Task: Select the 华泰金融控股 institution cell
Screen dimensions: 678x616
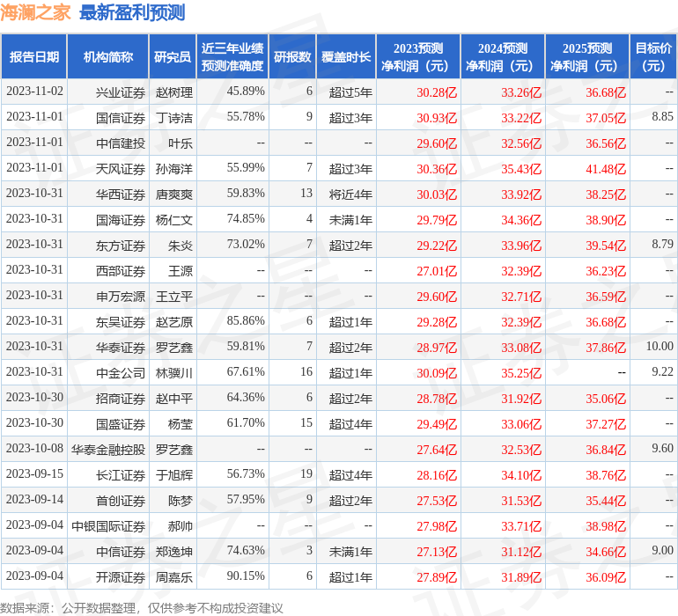Action: pyautogui.click(x=108, y=449)
